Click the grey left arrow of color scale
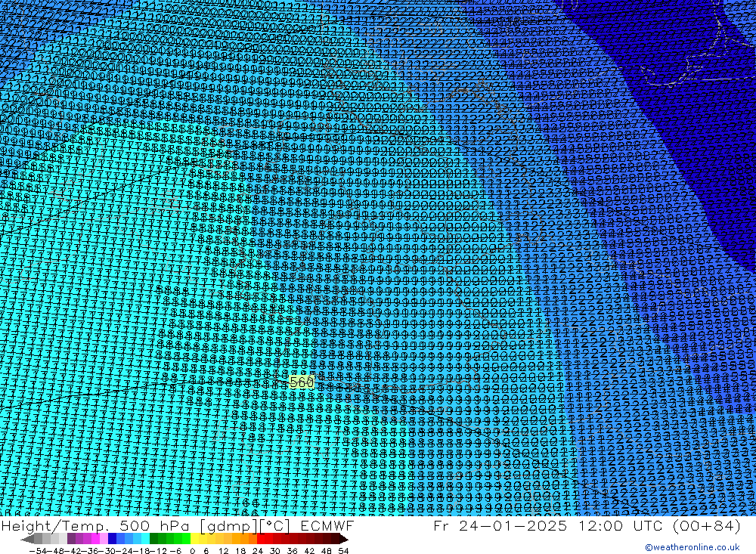The width and height of the screenshot is (756, 554). pyautogui.click(x=27, y=539)
